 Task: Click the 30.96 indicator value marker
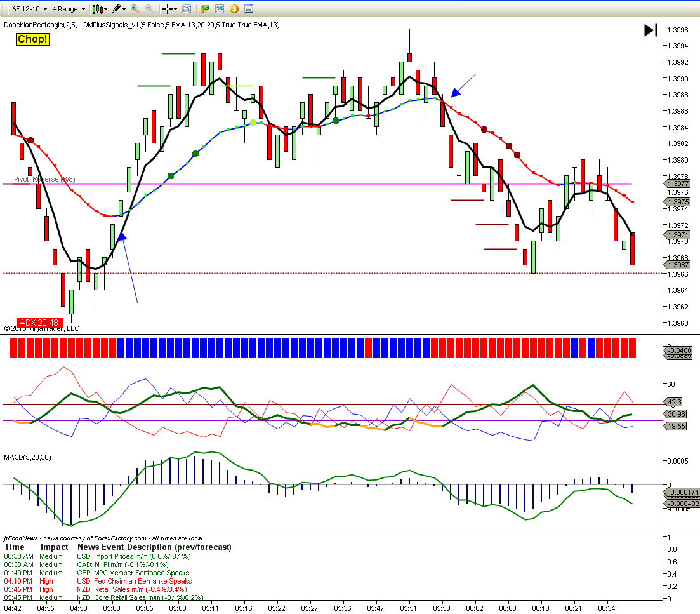tap(677, 414)
